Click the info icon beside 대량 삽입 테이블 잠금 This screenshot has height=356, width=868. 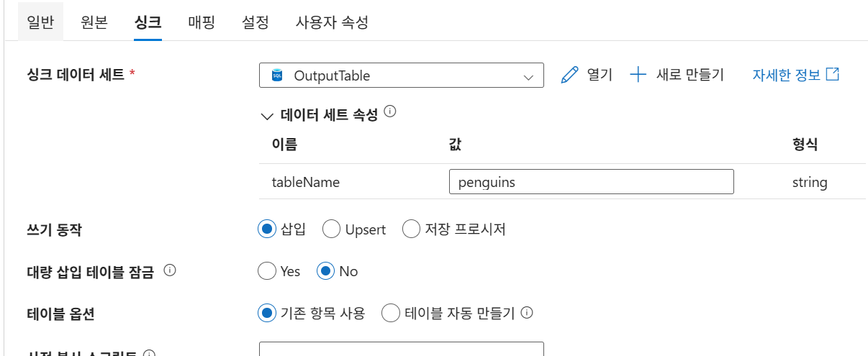[170, 271]
